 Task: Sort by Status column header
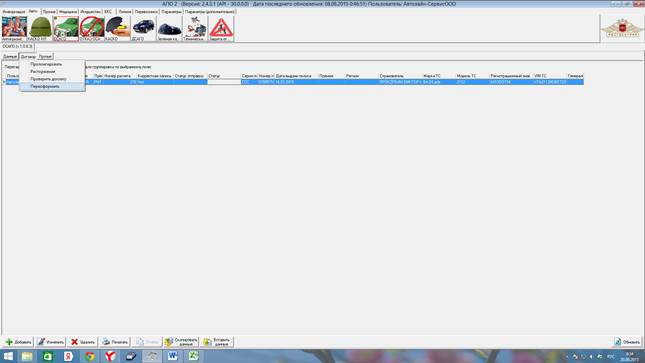[x=224, y=76]
